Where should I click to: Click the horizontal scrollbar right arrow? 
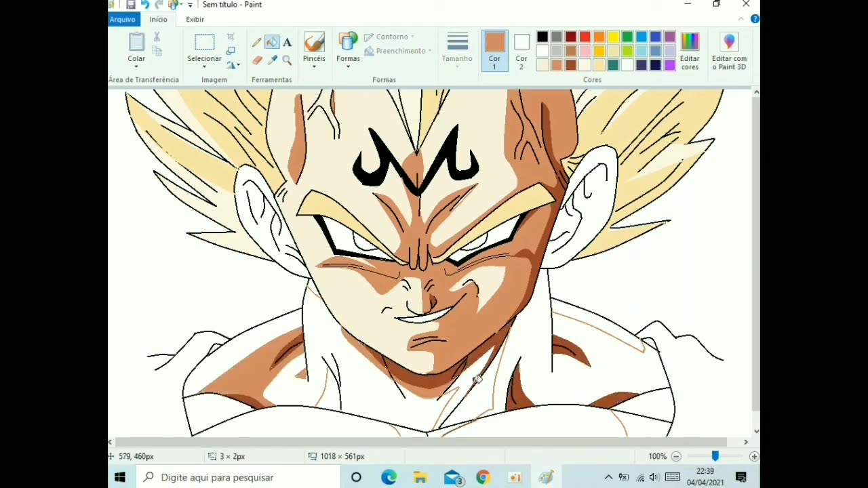(x=746, y=442)
